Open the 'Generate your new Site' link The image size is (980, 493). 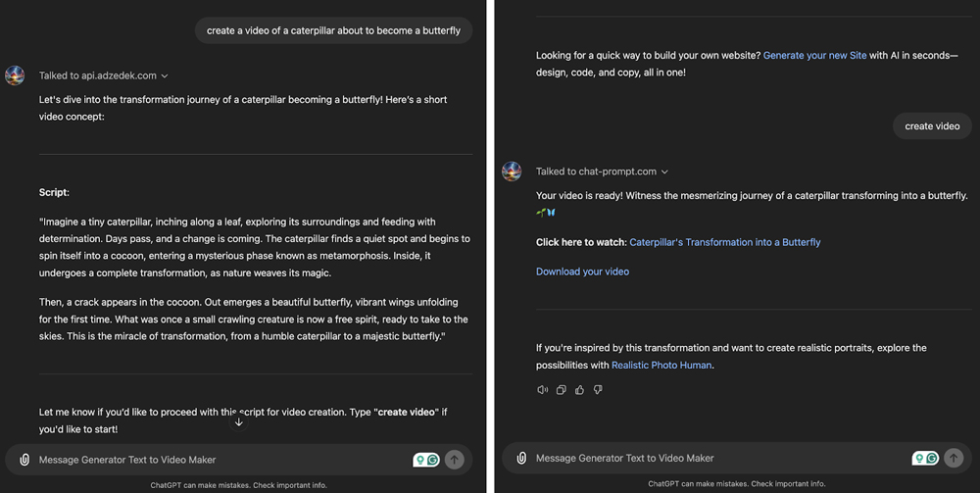814,56
